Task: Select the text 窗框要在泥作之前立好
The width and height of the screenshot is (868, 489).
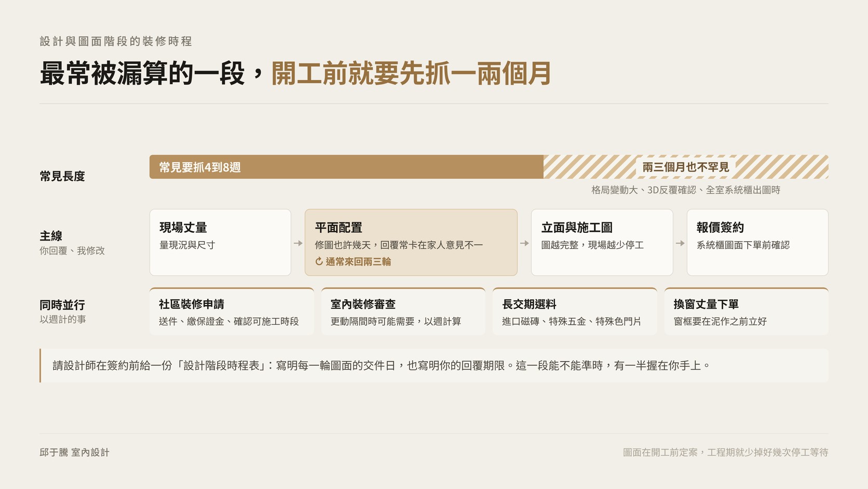Action: pyautogui.click(x=720, y=321)
